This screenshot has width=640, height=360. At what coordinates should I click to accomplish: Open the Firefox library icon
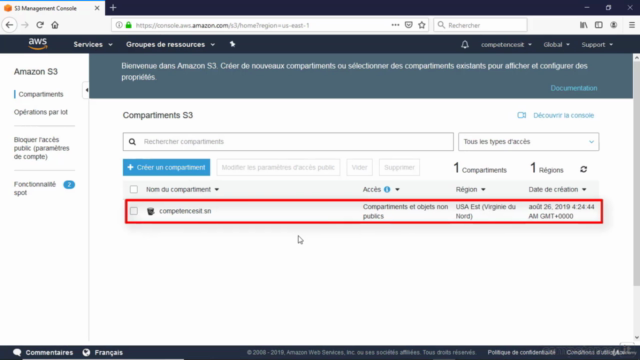[x=584, y=25]
